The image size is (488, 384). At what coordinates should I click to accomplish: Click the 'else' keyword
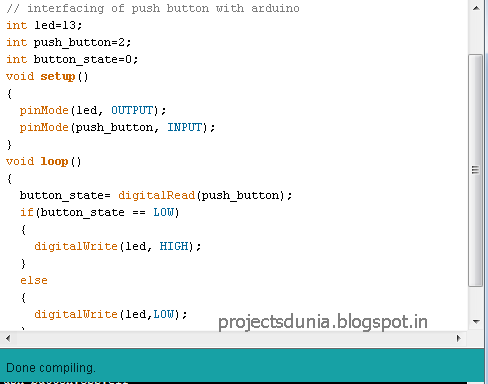click(x=34, y=280)
